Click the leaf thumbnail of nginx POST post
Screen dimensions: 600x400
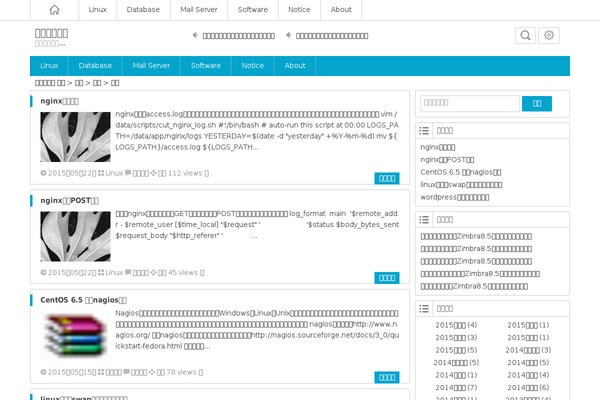click(x=75, y=236)
